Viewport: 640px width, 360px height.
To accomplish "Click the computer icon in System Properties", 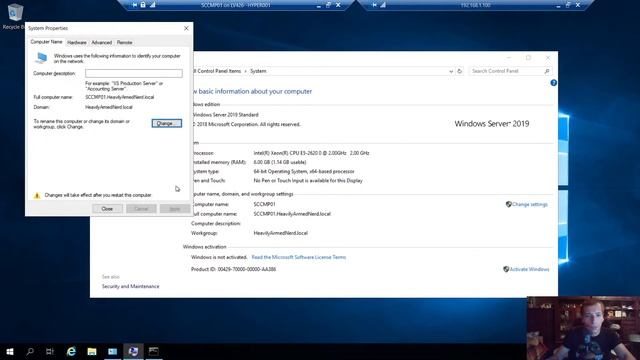I will tap(41, 58).
